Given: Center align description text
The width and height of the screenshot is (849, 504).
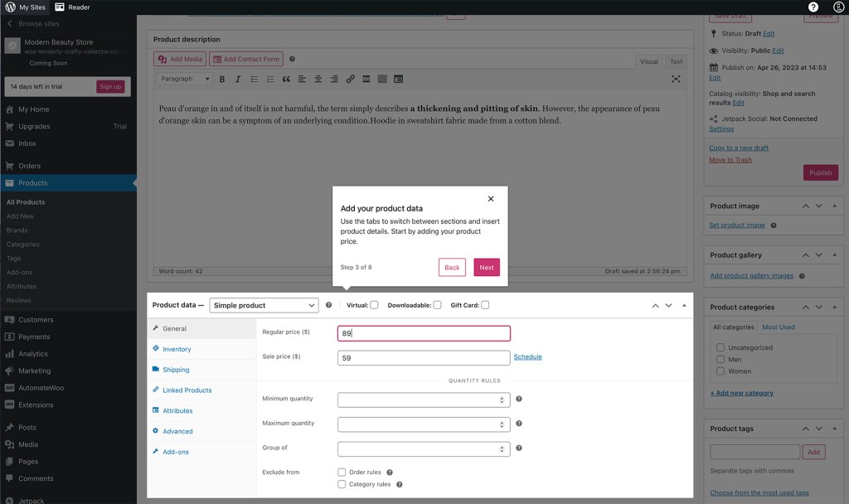Looking at the screenshot, I should 318,79.
